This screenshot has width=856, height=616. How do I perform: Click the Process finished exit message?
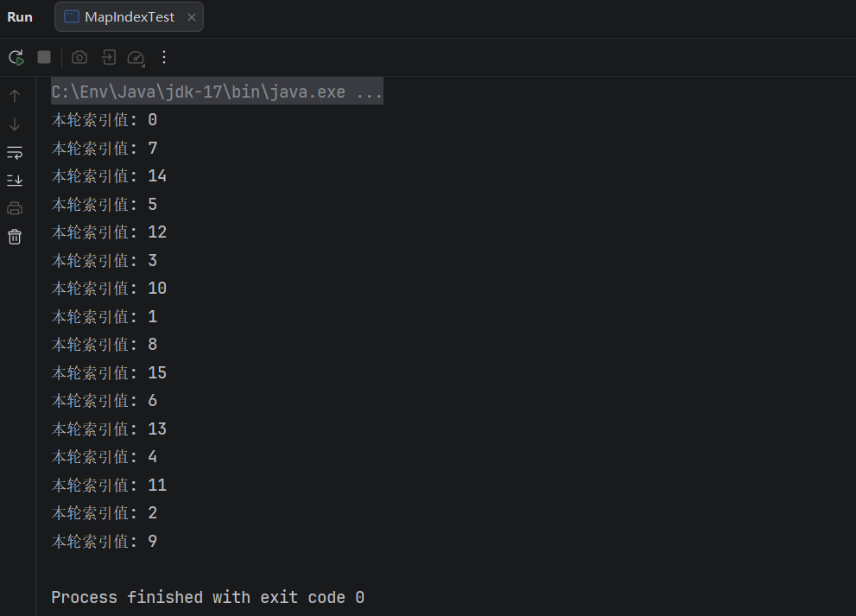coord(207,596)
